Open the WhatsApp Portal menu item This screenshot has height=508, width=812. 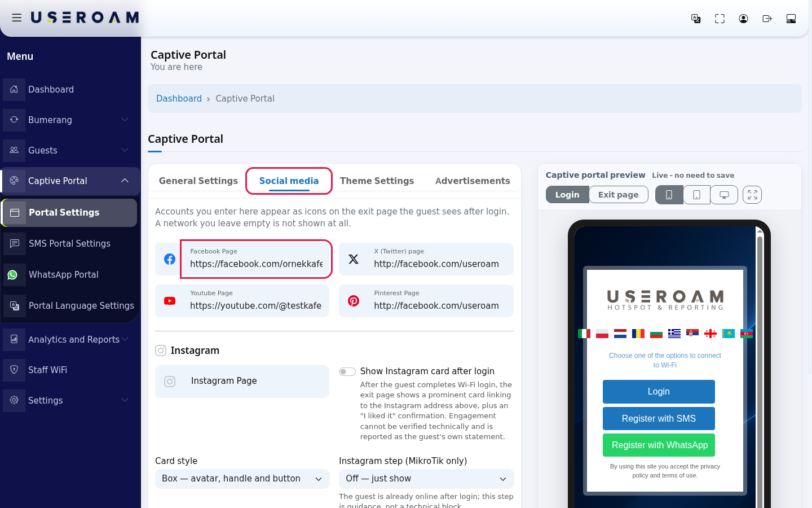pyautogui.click(x=70, y=275)
